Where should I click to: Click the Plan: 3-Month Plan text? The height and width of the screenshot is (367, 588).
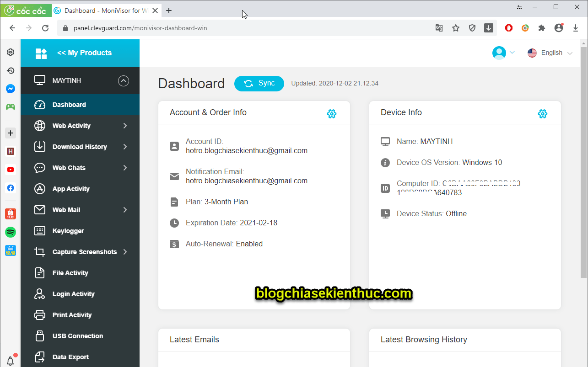tap(217, 202)
